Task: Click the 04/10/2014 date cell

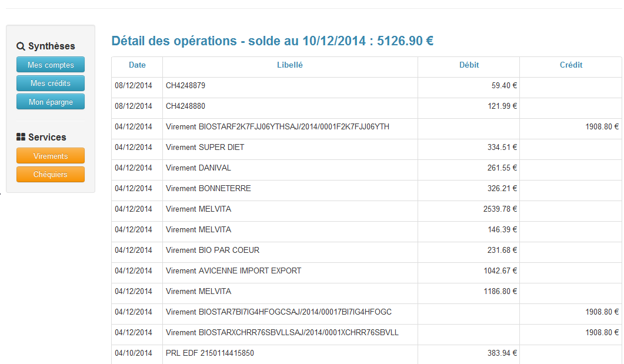Action: click(134, 353)
